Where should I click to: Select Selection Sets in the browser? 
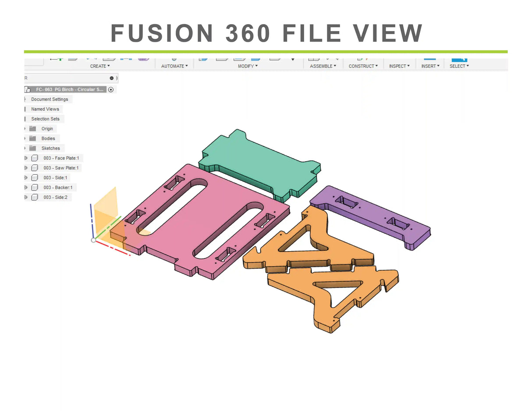[x=45, y=119]
